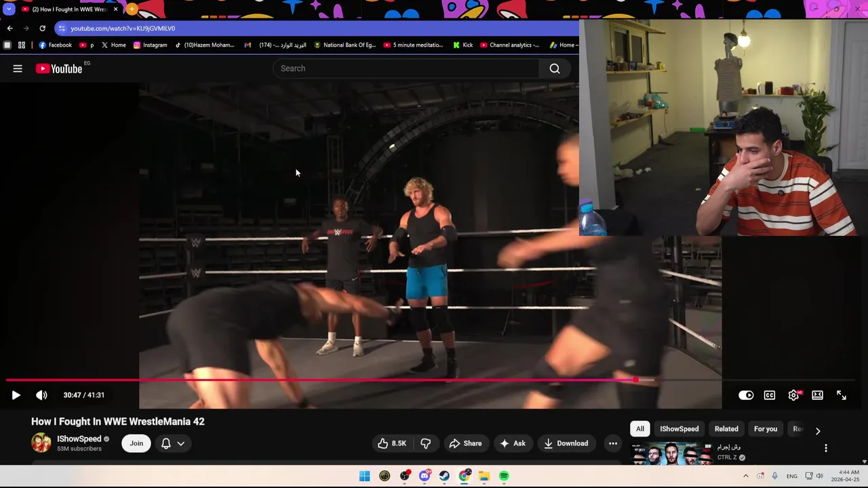Open the TikTok Hazem Moham bookmark
This screenshot has height=488, width=868.
point(204,45)
